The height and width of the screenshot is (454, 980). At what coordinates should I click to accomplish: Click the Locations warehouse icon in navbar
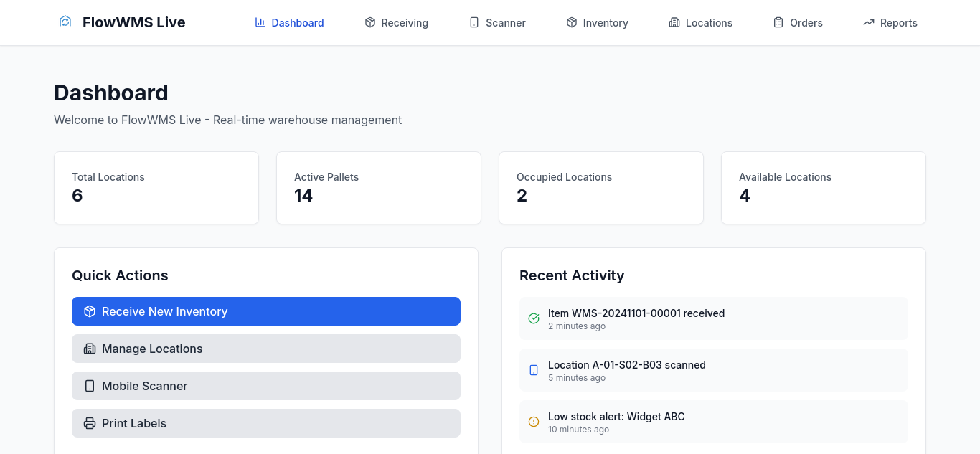coord(674,23)
